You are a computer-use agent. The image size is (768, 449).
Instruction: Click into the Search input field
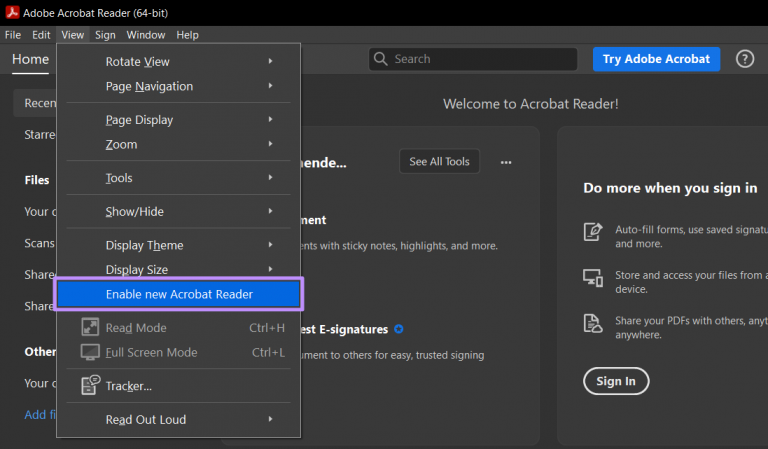tap(473, 59)
